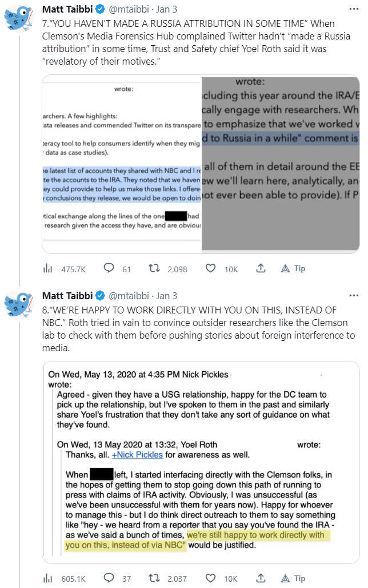This screenshot has width=368, height=588.
Task: View analytics icon on second tweet
Action: 49,579
